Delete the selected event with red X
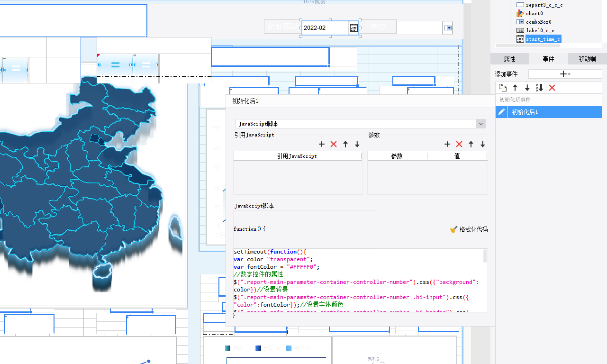The height and width of the screenshot is (364, 607). point(552,88)
